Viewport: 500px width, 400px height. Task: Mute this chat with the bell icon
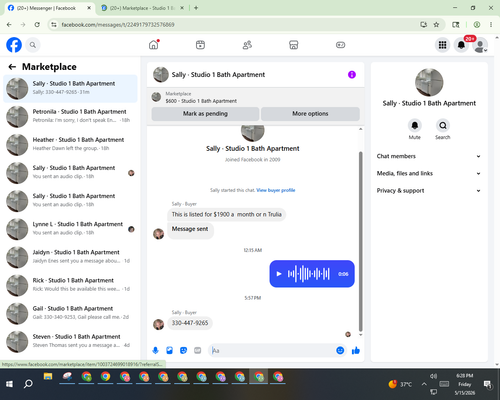pos(415,125)
